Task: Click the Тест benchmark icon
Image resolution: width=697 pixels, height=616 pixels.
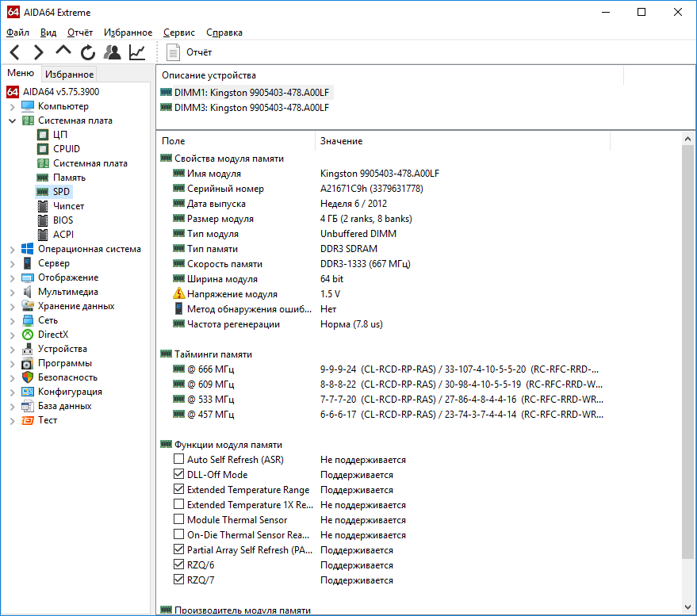Action: click(x=28, y=420)
